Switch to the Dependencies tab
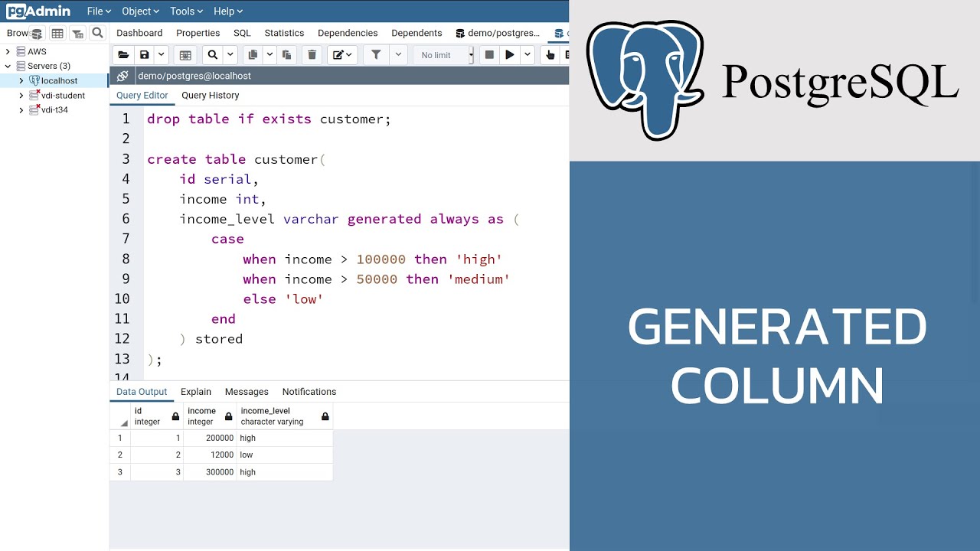Screen dimensions: 980x551 (348, 33)
